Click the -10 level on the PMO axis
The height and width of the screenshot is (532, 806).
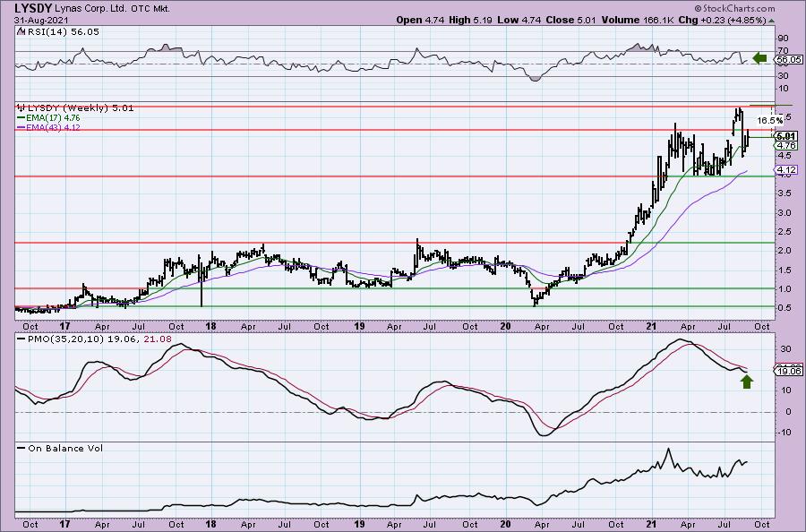(785, 433)
